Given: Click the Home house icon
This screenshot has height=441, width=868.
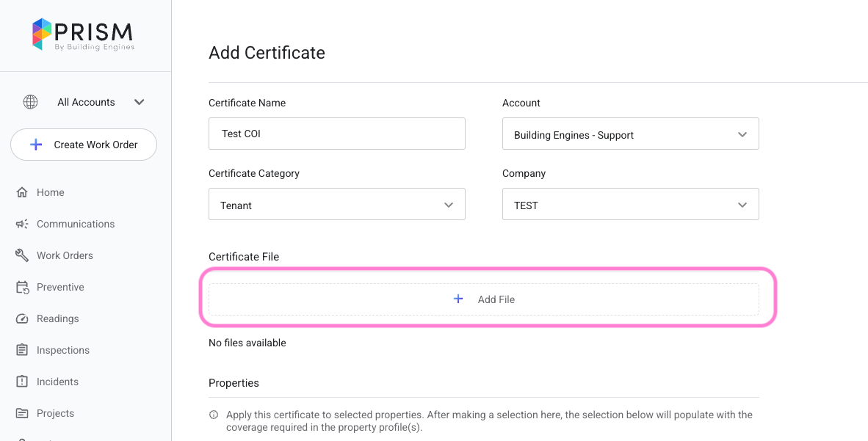Looking at the screenshot, I should [22, 192].
